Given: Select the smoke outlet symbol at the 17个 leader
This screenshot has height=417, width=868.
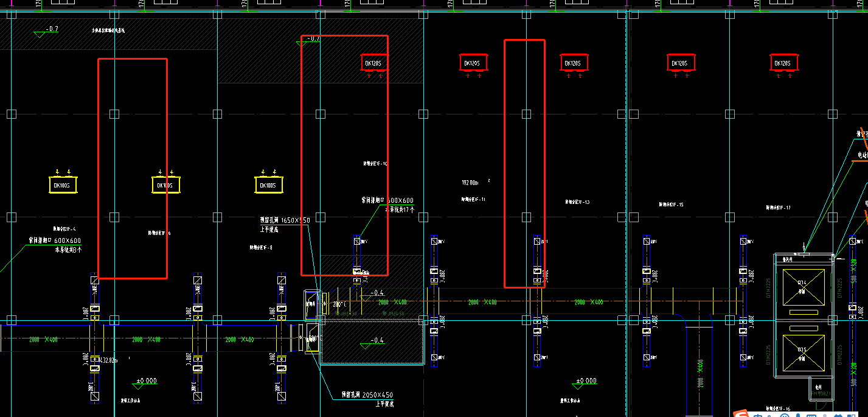Looking at the screenshot, I should pos(357,241).
